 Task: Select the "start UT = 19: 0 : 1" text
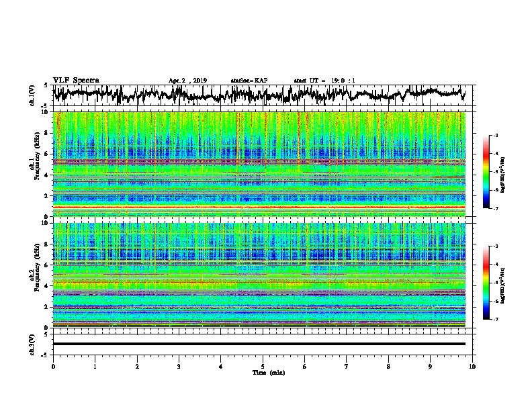[324, 81]
